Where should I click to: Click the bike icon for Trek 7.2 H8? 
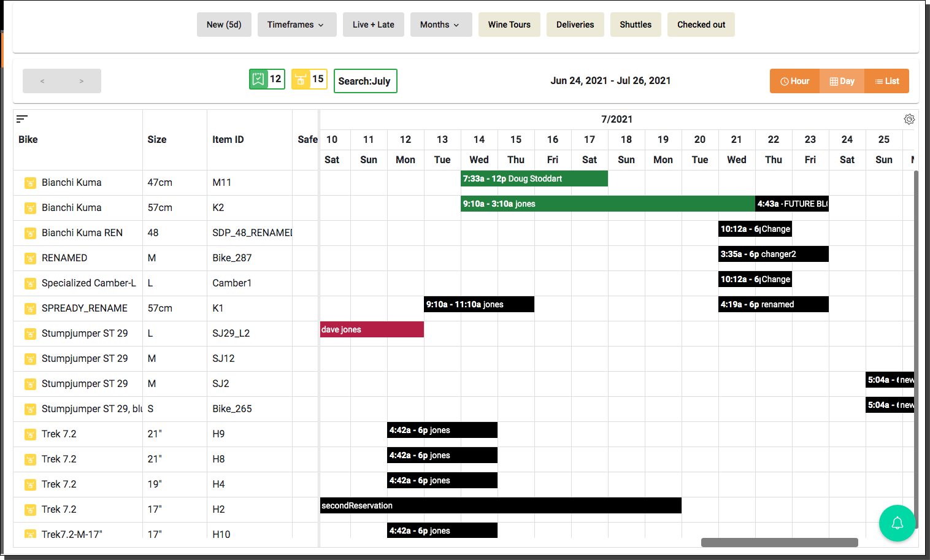pyautogui.click(x=30, y=459)
